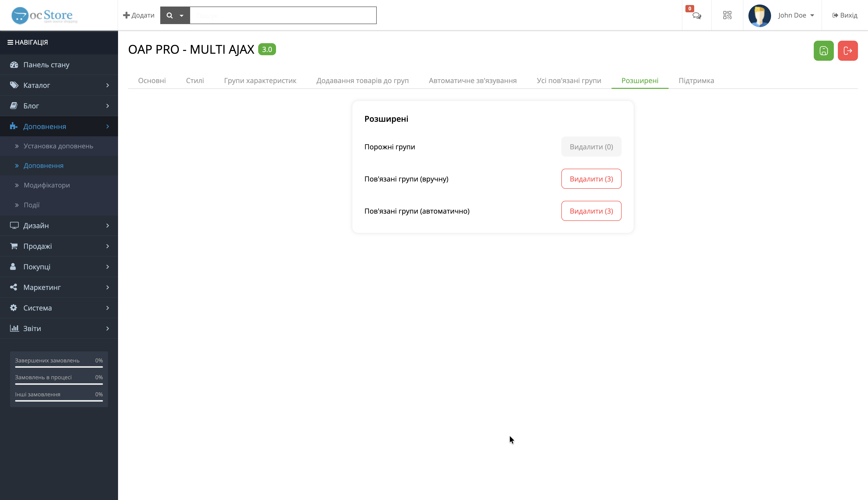Click the Маркетинг share icon

click(14, 287)
